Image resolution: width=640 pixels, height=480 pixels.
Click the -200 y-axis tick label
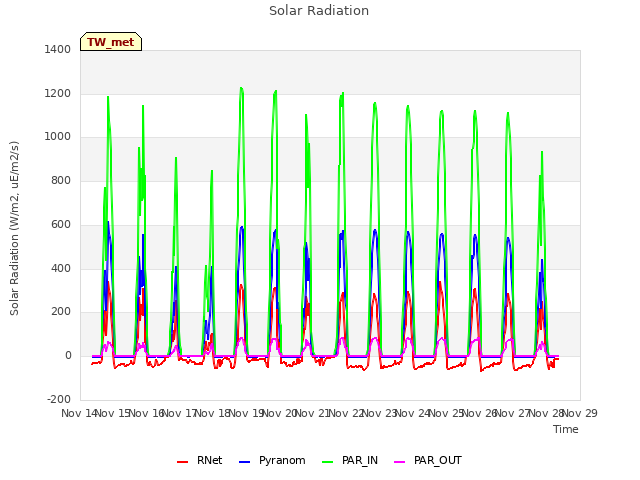tap(59, 399)
